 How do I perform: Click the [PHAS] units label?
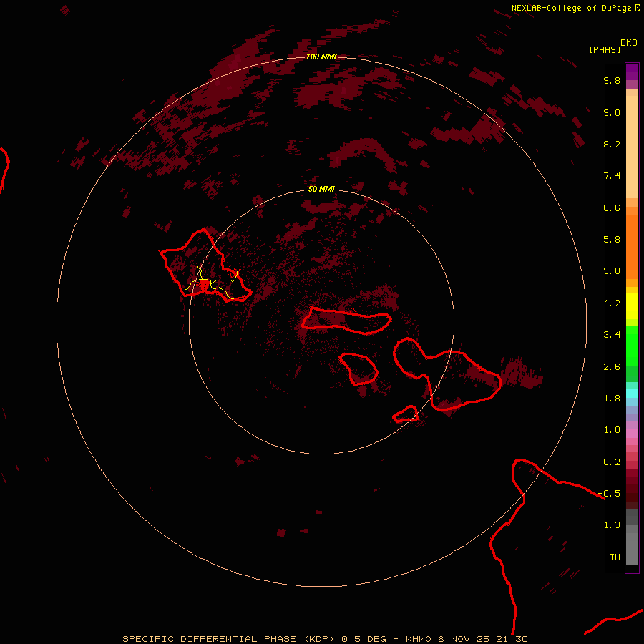pos(605,49)
